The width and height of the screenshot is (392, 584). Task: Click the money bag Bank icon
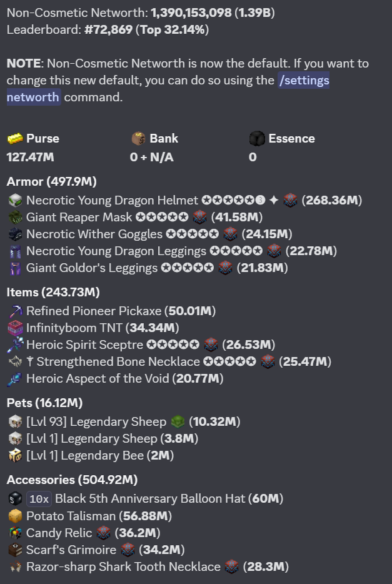tap(139, 139)
